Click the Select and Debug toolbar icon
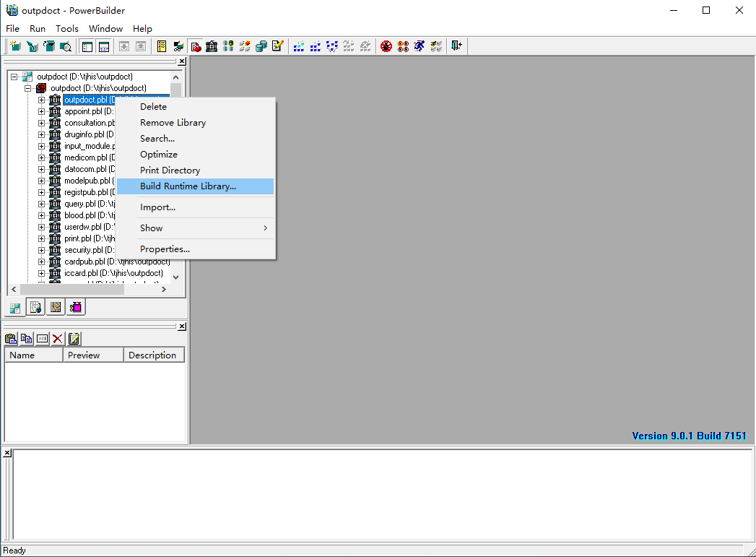This screenshot has height=557, width=756. tap(403, 46)
